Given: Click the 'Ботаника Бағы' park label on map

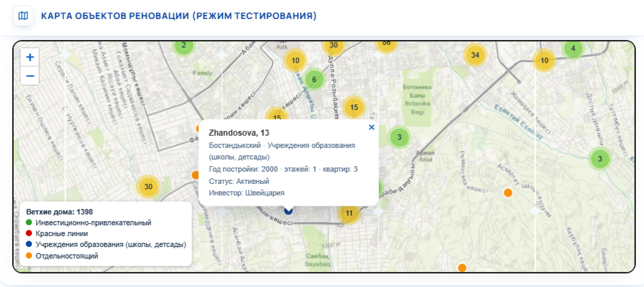Looking at the screenshot, I should 417,91.
